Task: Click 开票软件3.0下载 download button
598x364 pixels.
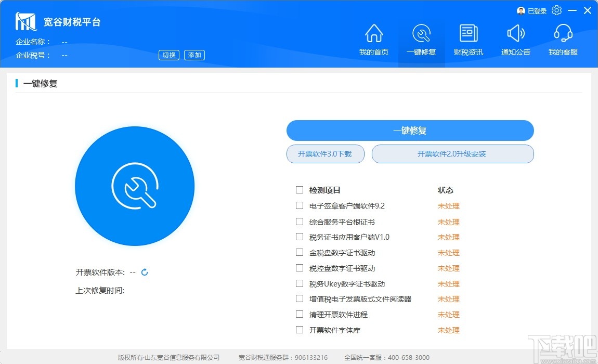Action: pyautogui.click(x=325, y=154)
